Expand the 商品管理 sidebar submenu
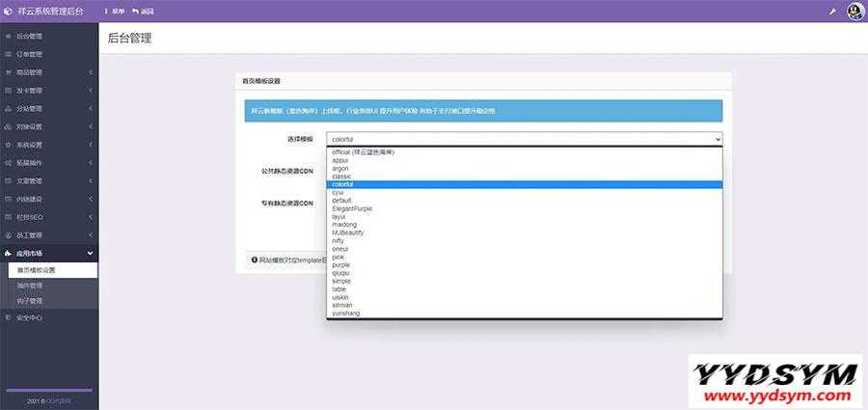 point(90,72)
